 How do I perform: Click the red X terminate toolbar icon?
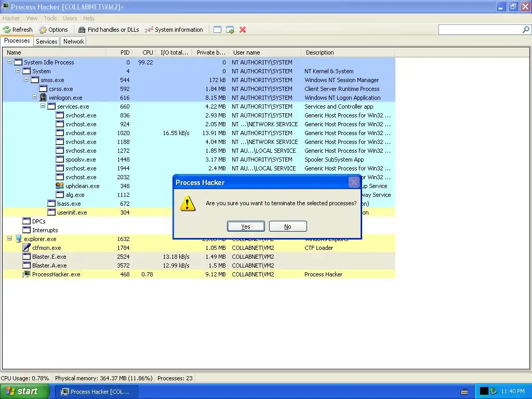tap(243, 30)
